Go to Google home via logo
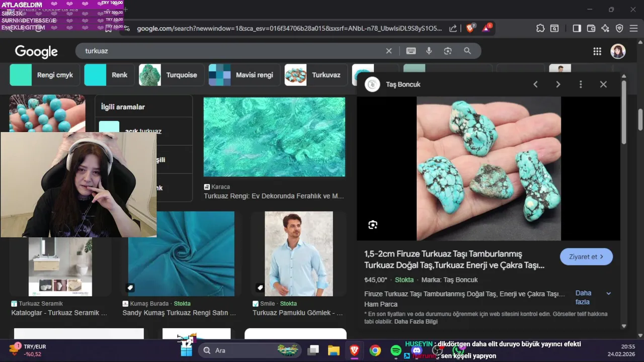This screenshot has width=644, height=362. [36, 51]
